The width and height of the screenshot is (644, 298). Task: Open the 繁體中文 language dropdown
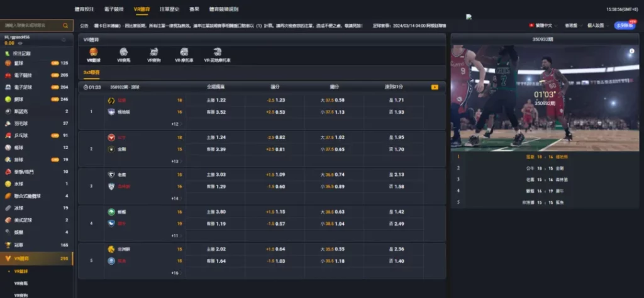pyautogui.click(x=543, y=25)
